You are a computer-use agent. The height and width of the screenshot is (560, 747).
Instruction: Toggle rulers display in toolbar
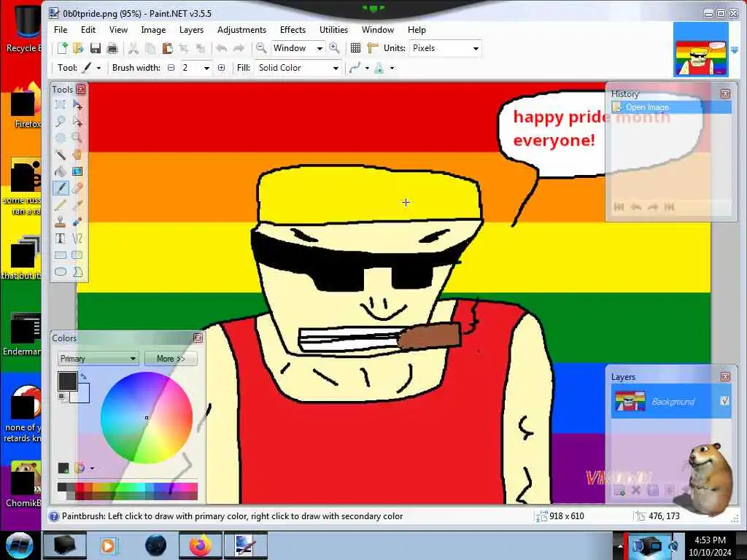coord(373,48)
